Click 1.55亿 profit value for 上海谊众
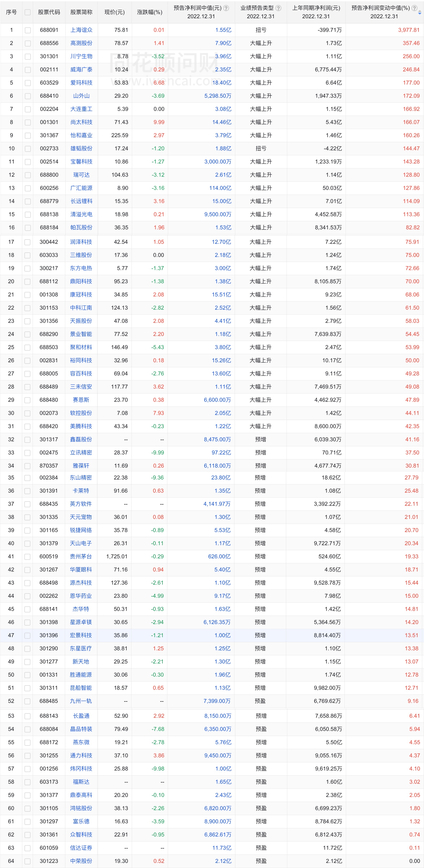 [223, 30]
